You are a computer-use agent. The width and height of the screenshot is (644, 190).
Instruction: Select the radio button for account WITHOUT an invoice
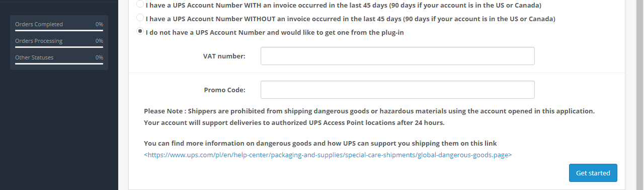click(x=140, y=18)
